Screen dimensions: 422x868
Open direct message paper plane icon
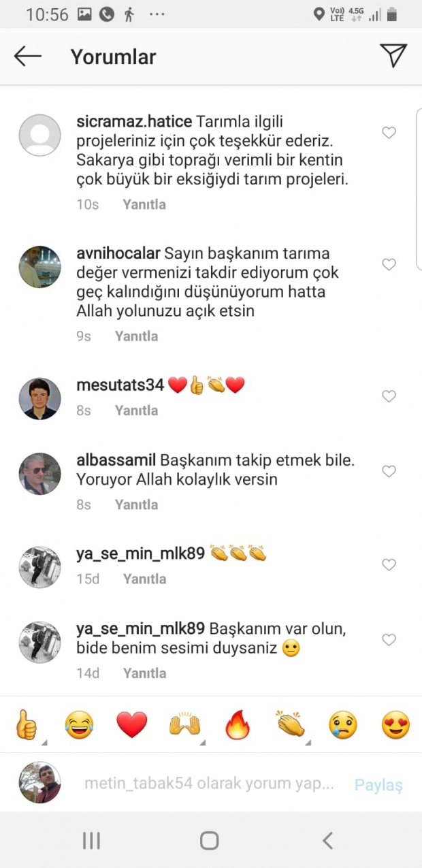click(393, 56)
